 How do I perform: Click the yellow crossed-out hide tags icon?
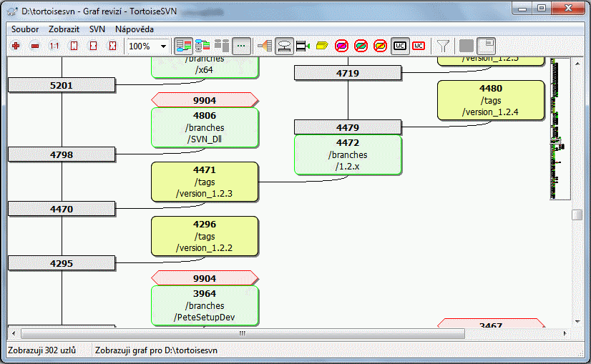click(380, 46)
